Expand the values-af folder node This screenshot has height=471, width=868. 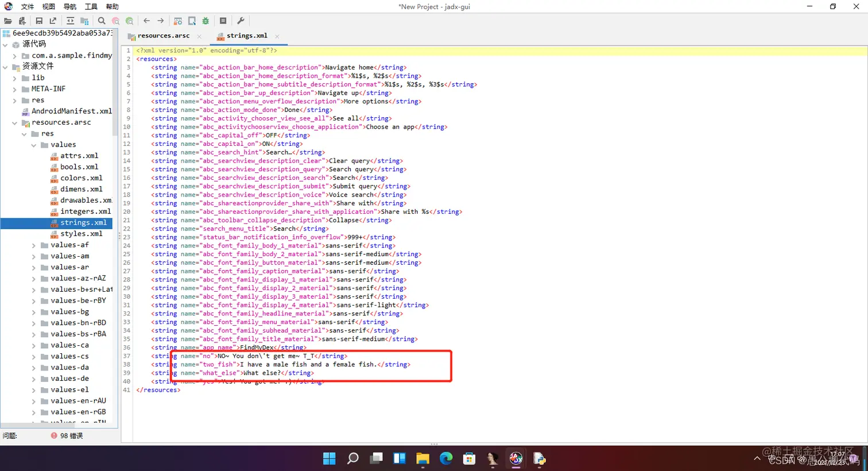[x=34, y=245]
